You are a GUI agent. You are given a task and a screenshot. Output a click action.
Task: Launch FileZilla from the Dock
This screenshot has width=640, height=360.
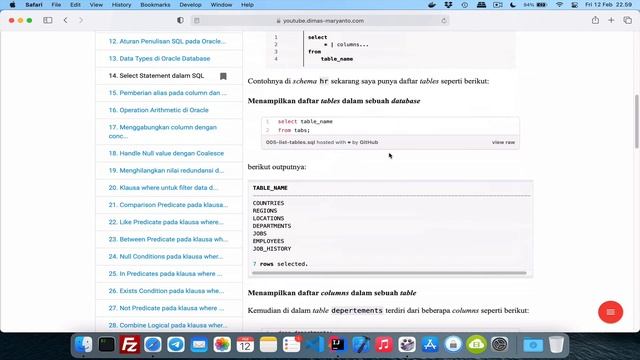[130, 345]
